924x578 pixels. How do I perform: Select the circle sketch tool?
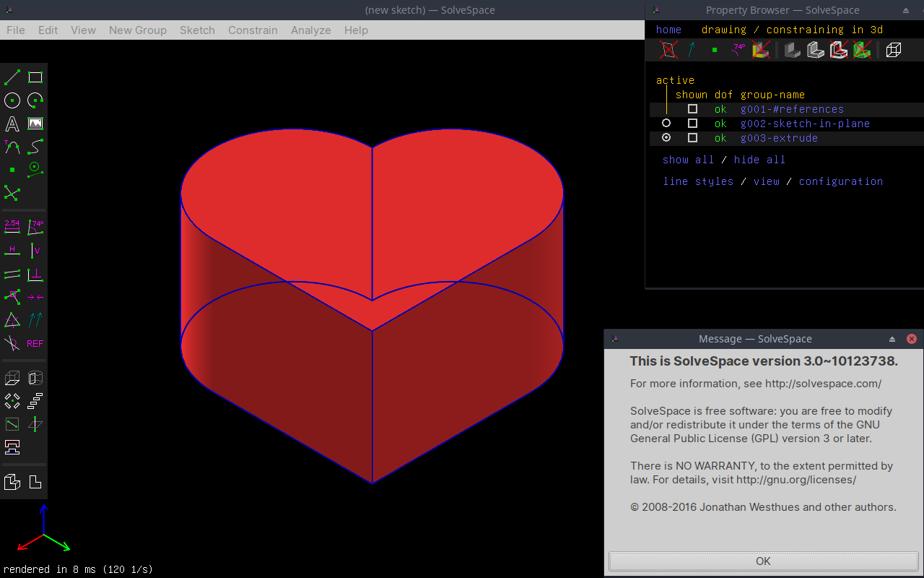tap(12, 100)
